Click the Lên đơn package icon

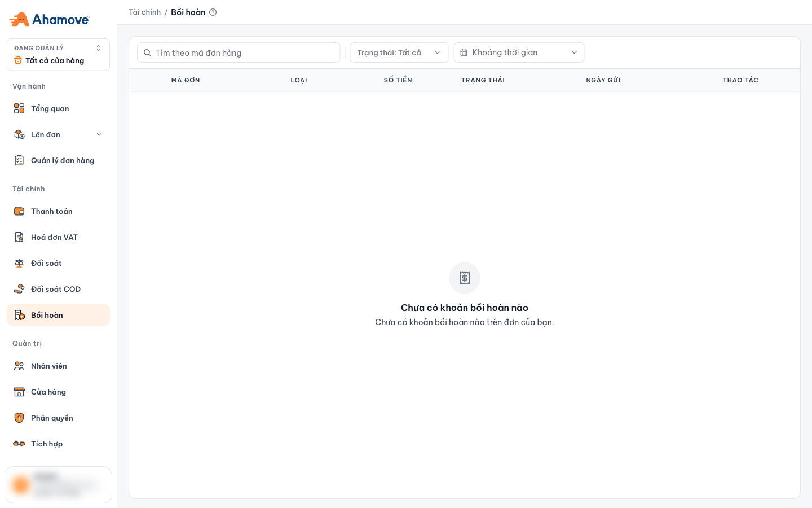tap(19, 134)
